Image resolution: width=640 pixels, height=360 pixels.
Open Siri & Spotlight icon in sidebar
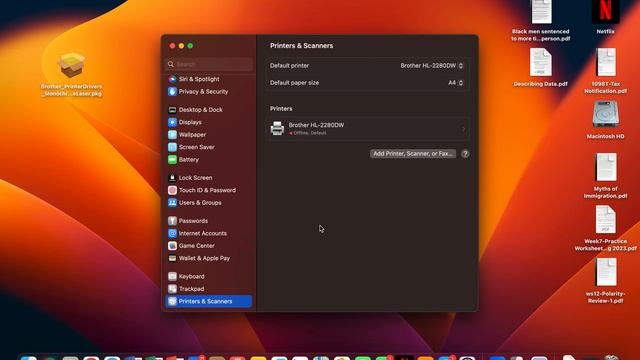coord(172,79)
